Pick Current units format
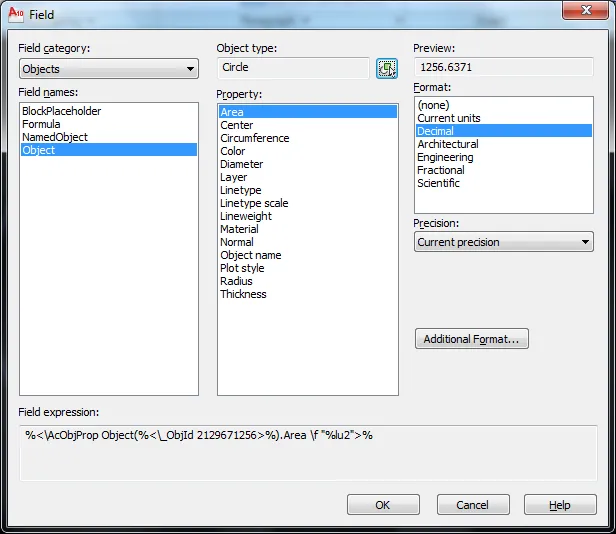 coord(448,118)
